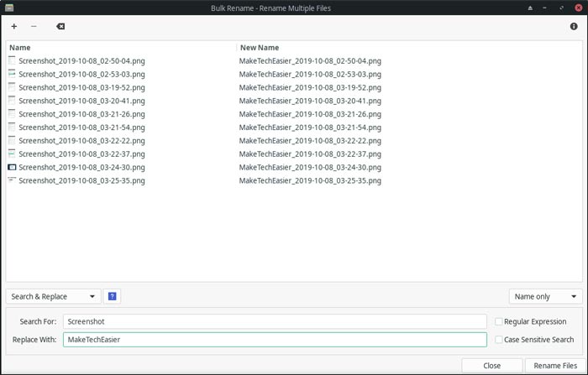Select Screenshot_2019-10-08_03-22-37.png file name
The image size is (588, 375).
[x=81, y=154]
